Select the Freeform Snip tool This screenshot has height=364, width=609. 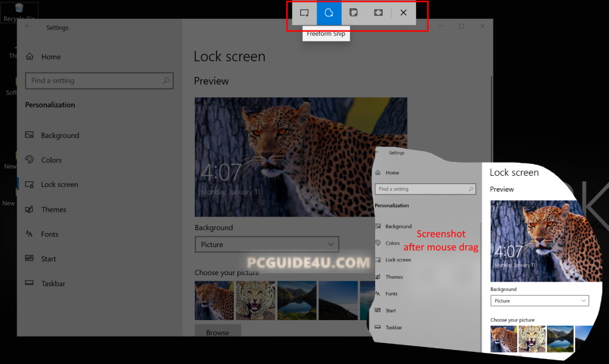click(329, 13)
